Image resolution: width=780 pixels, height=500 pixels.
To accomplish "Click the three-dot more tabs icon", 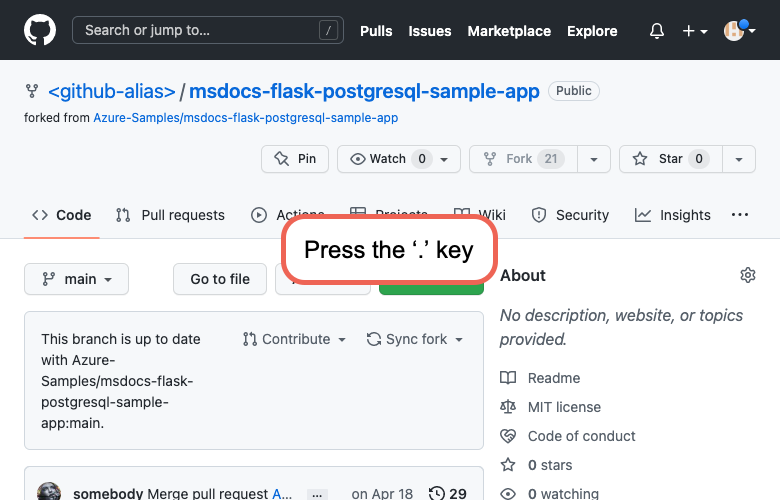I will coord(740,215).
